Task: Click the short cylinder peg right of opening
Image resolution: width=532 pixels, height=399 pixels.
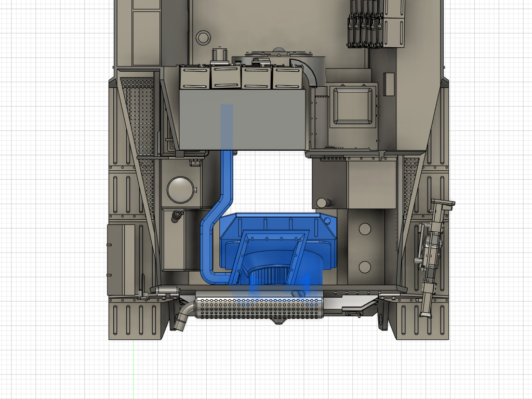Action: click(x=323, y=202)
